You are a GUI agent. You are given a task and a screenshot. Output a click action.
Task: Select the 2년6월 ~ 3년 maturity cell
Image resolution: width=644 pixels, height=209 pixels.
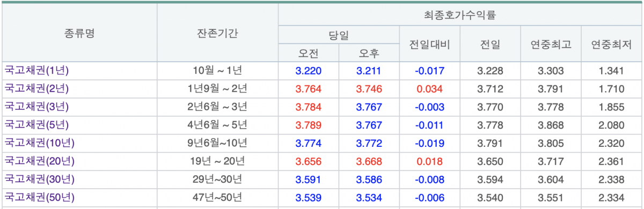[x=217, y=107]
